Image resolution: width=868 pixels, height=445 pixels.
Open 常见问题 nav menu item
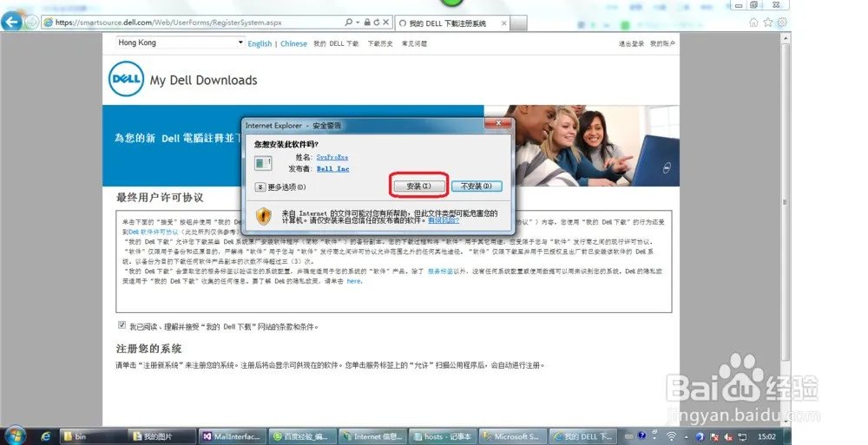414,43
